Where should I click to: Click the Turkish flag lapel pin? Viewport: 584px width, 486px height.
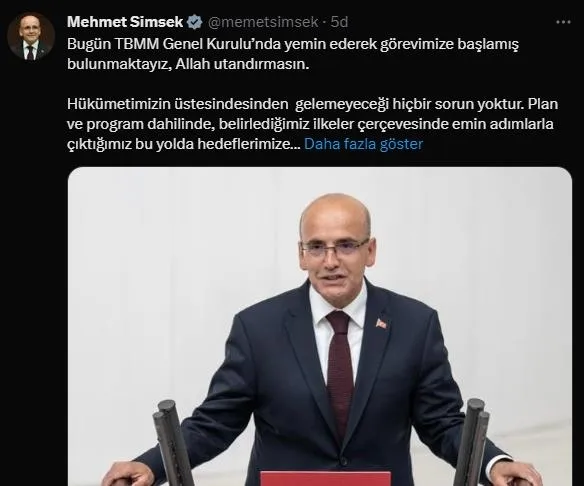381,324
